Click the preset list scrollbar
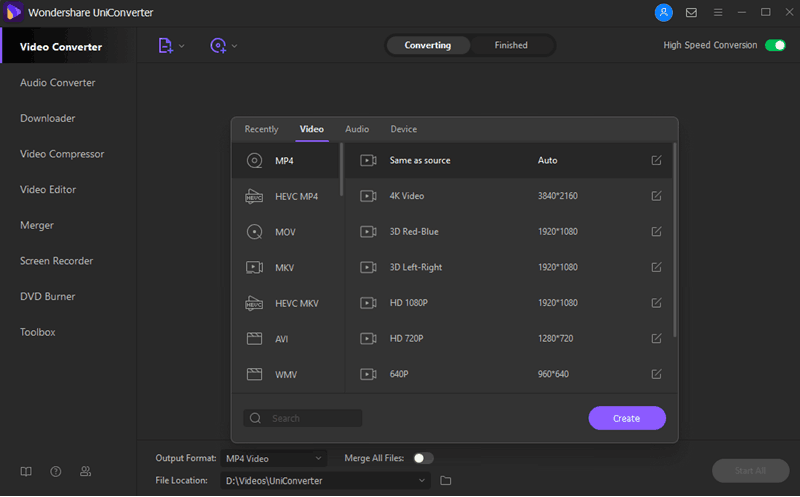 point(674,240)
